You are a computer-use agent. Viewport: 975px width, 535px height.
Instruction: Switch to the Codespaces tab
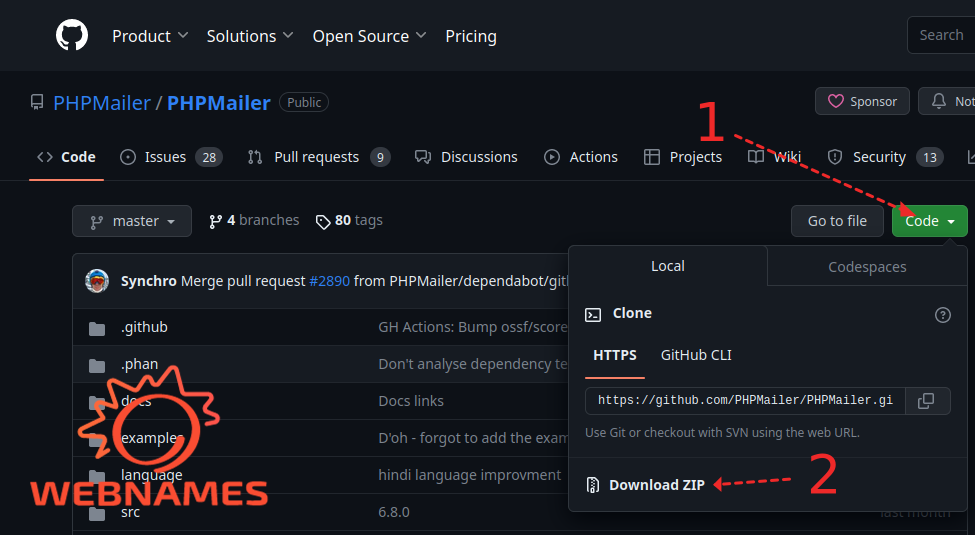click(x=867, y=267)
